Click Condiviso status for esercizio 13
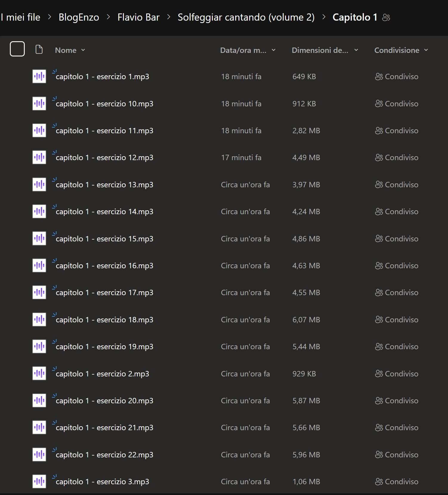Viewport: 448px width, 495px height. [x=401, y=185]
